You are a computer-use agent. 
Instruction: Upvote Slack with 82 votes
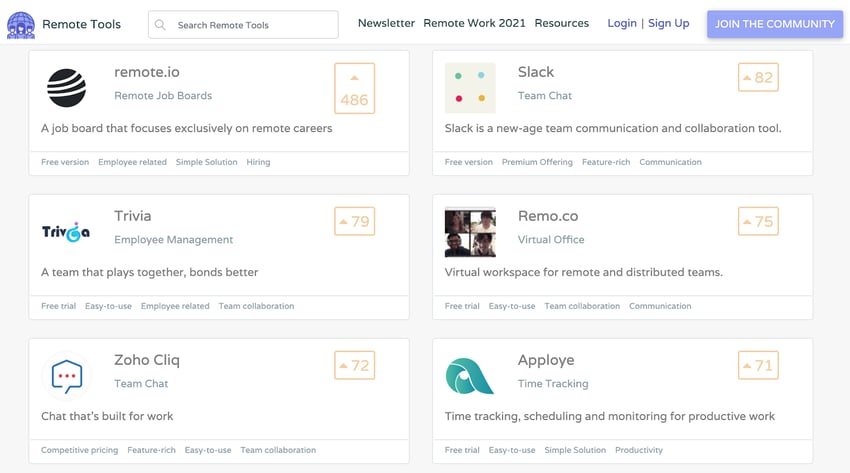coord(758,77)
